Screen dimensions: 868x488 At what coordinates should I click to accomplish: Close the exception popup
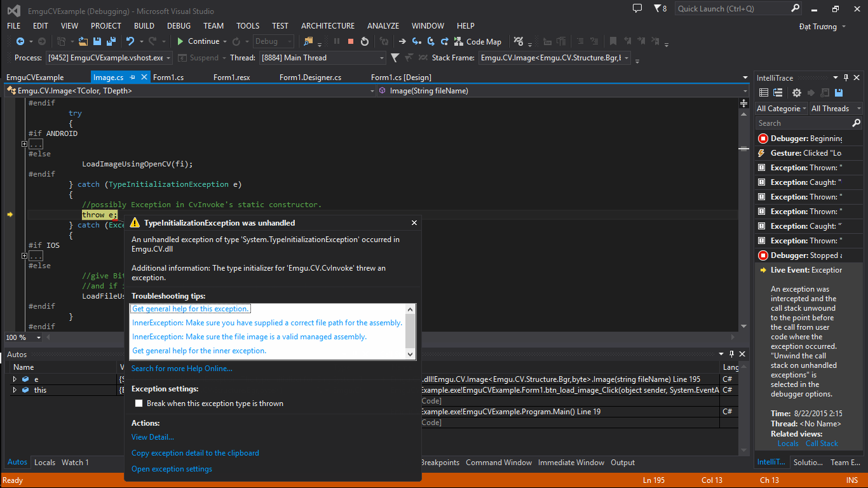coord(414,223)
